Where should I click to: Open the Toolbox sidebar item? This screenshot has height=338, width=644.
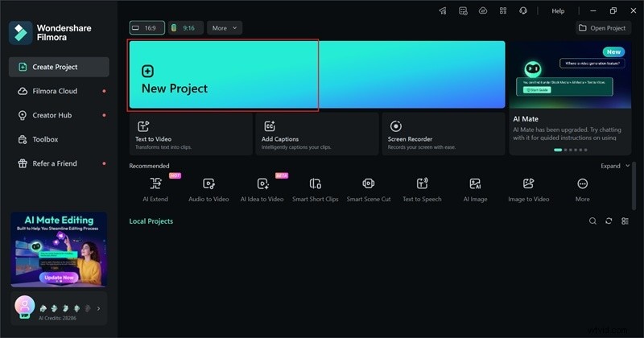click(45, 139)
